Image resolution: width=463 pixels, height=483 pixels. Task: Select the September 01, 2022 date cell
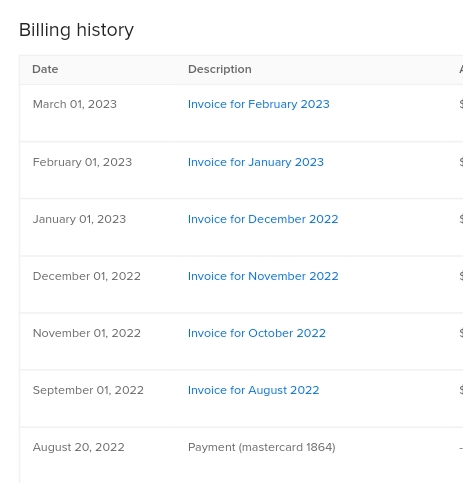point(88,390)
